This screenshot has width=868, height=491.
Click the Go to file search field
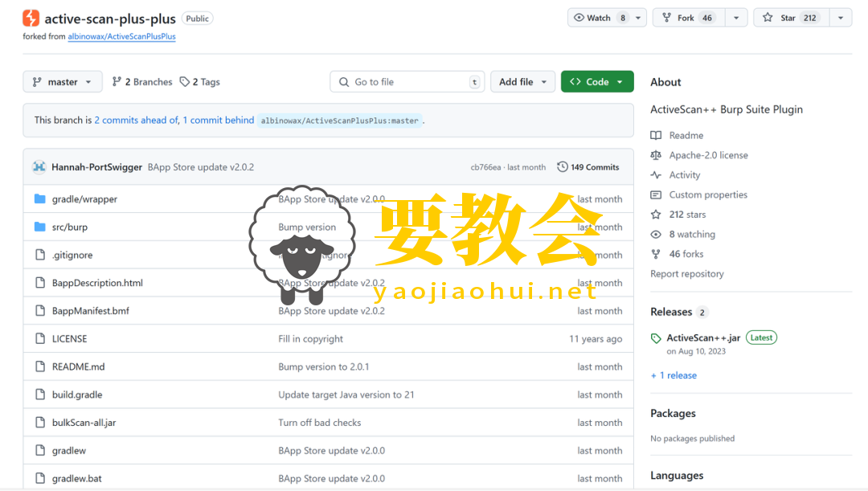tap(407, 82)
